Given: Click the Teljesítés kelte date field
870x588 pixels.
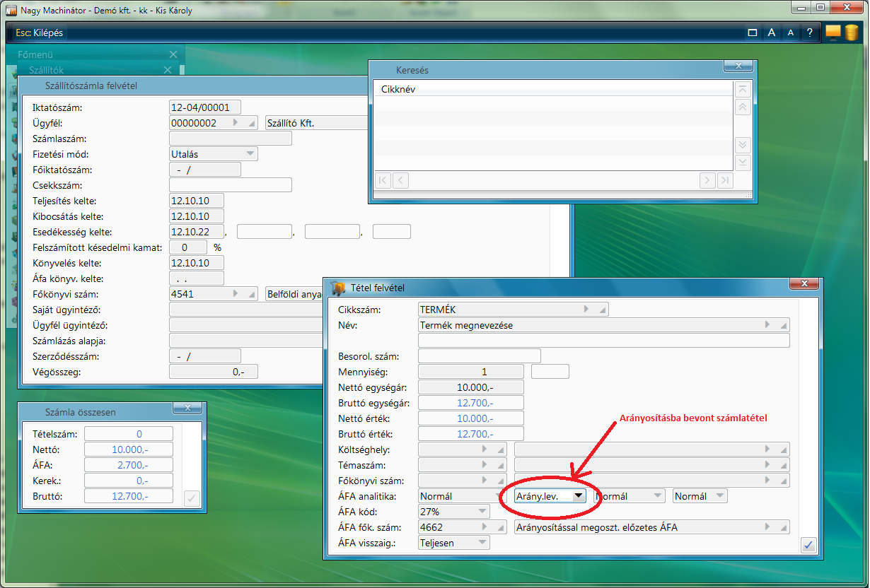Looking at the screenshot, I should coord(197,201).
